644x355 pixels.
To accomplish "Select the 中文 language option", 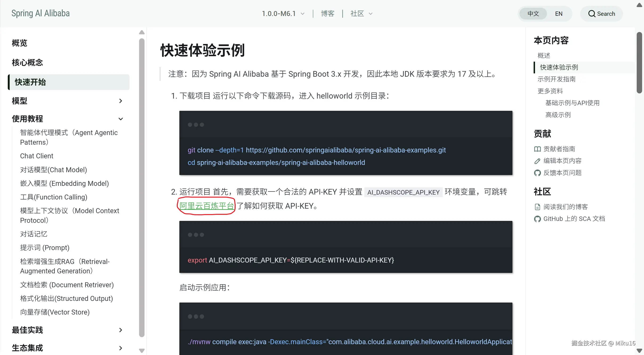I will point(533,14).
